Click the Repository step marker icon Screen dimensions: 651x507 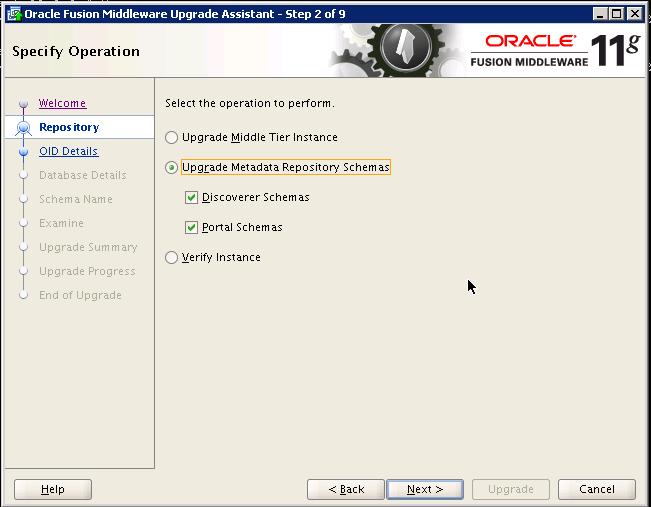24,127
